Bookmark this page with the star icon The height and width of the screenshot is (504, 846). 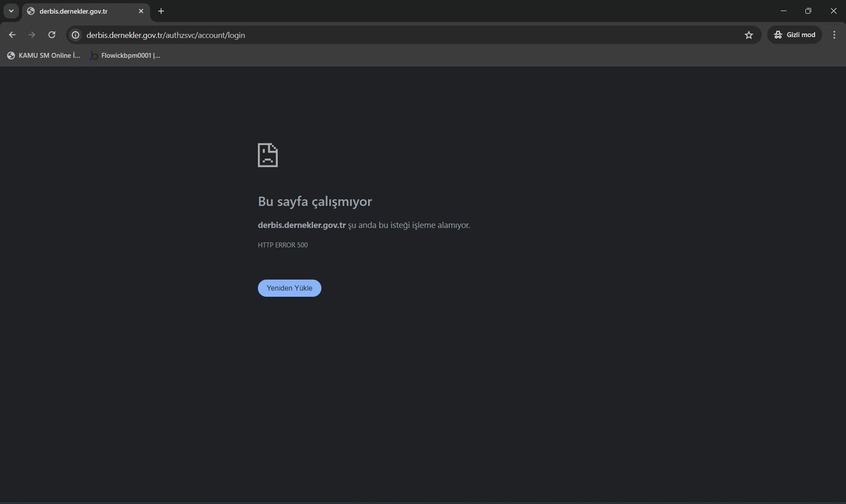749,35
